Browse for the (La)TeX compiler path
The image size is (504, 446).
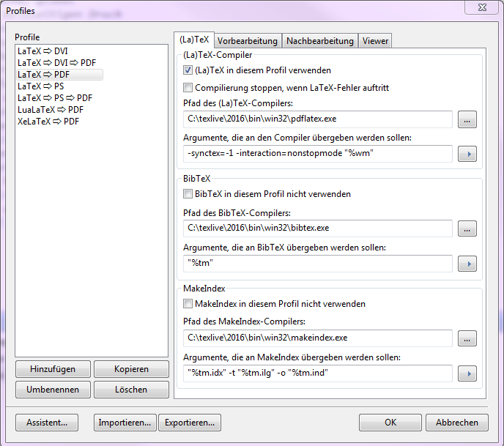coord(467,119)
